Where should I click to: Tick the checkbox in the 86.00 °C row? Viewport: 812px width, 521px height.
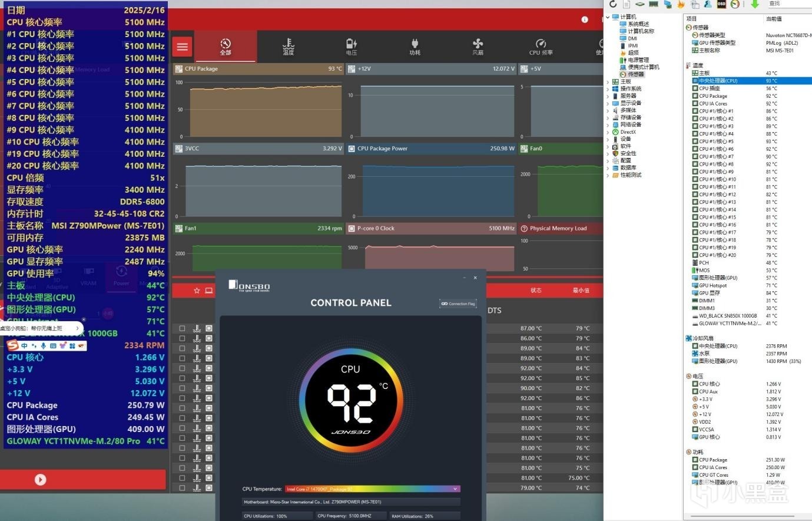182,338
